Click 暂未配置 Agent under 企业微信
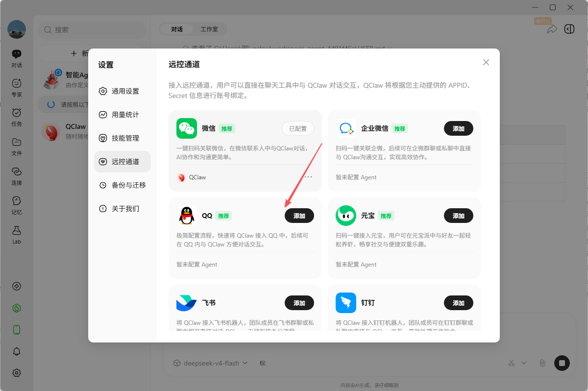588x391 pixels. pos(356,177)
